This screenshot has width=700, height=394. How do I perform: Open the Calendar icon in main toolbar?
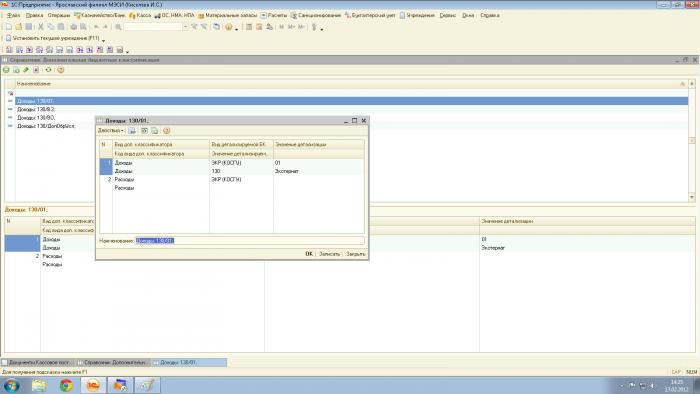(x=259, y=27)
